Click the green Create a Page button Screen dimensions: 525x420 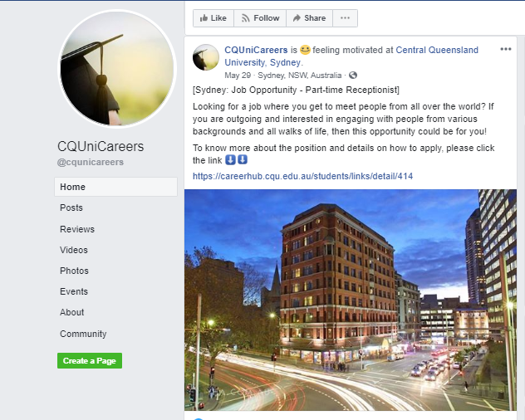[90, 361]
